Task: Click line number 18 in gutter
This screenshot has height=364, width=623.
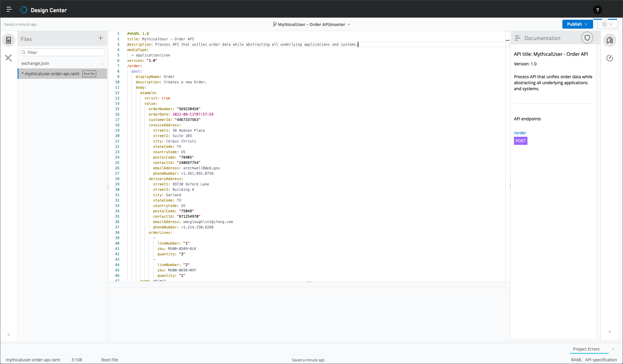Action: 117,125
